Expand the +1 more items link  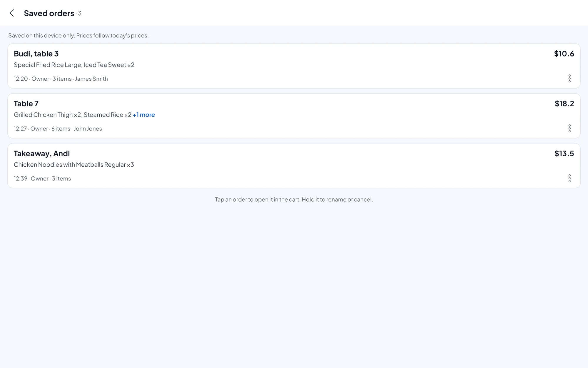pos(144,115)
